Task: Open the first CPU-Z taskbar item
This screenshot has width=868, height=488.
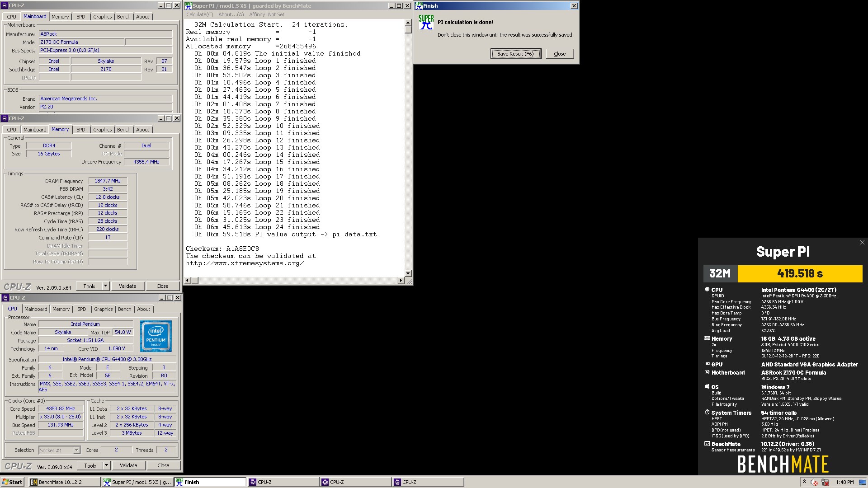Action: pos(282,482)
